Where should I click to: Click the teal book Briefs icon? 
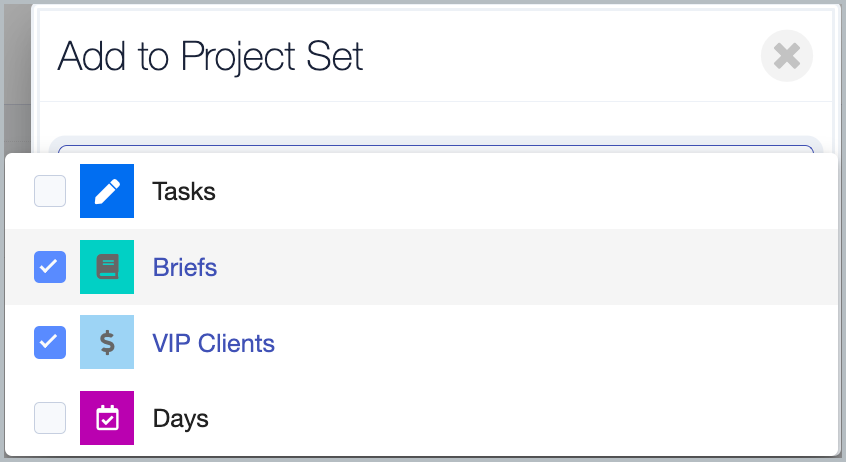coord(107,267)
